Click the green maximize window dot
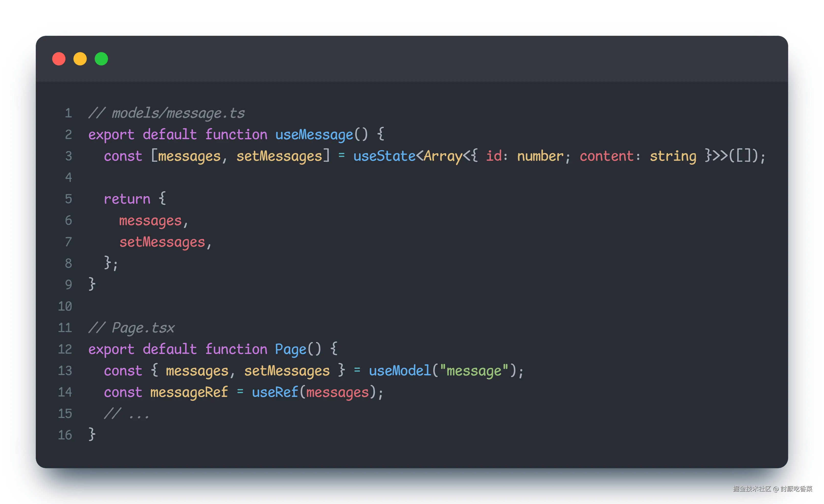 tap(101, 59)
